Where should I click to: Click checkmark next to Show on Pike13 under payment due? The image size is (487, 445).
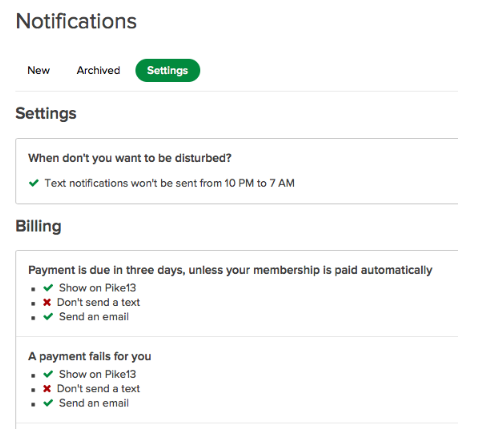coord(48,287)
